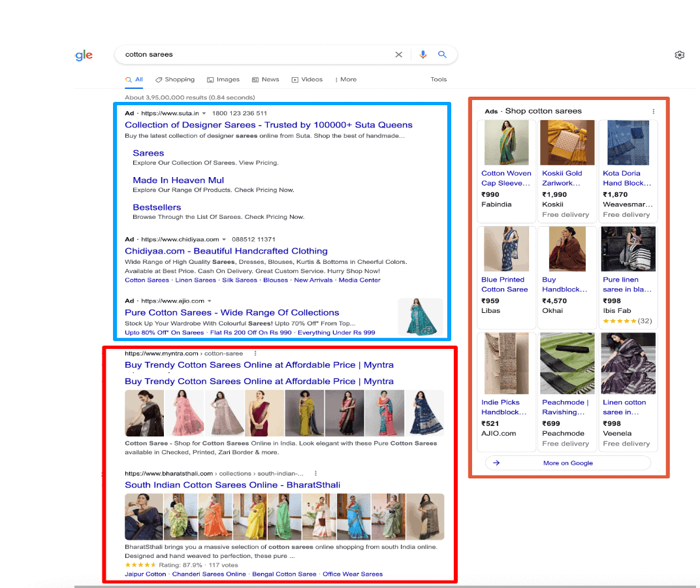Open the Sarees sitelink under Suta

point(148,154)
